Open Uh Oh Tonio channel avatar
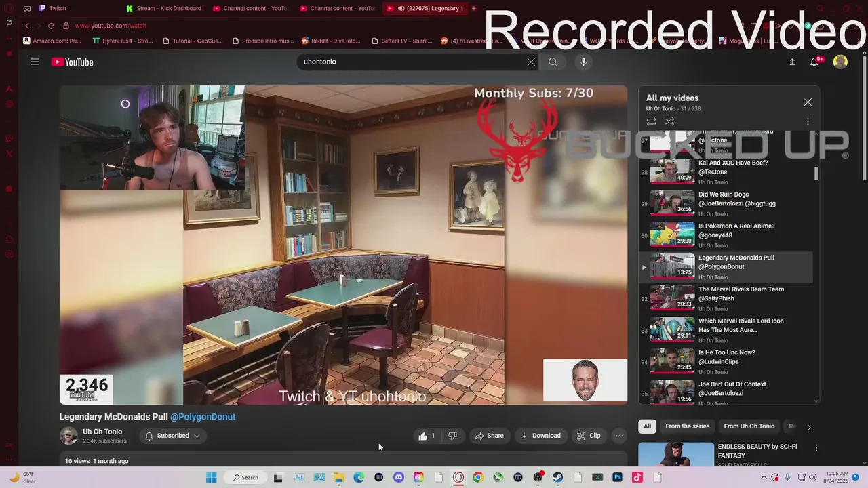 pos(68,436)
